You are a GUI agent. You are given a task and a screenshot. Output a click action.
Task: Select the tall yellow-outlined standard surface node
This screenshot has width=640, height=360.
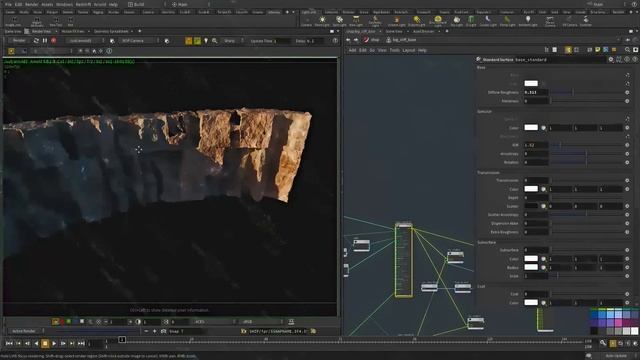[x=404, y=260]
